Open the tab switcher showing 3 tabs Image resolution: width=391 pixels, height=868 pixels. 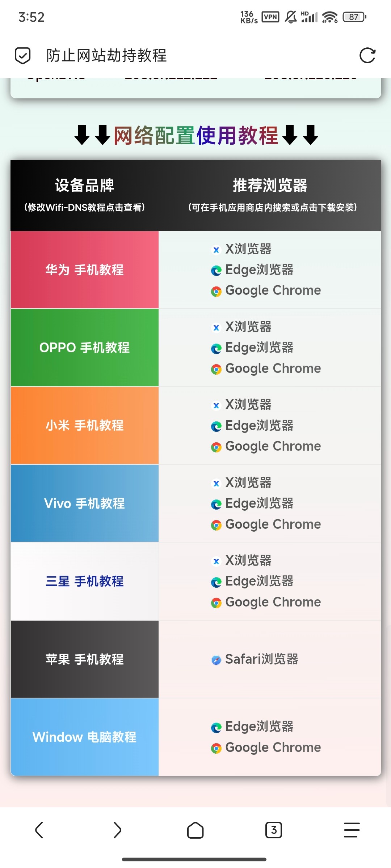coord(273,830)
